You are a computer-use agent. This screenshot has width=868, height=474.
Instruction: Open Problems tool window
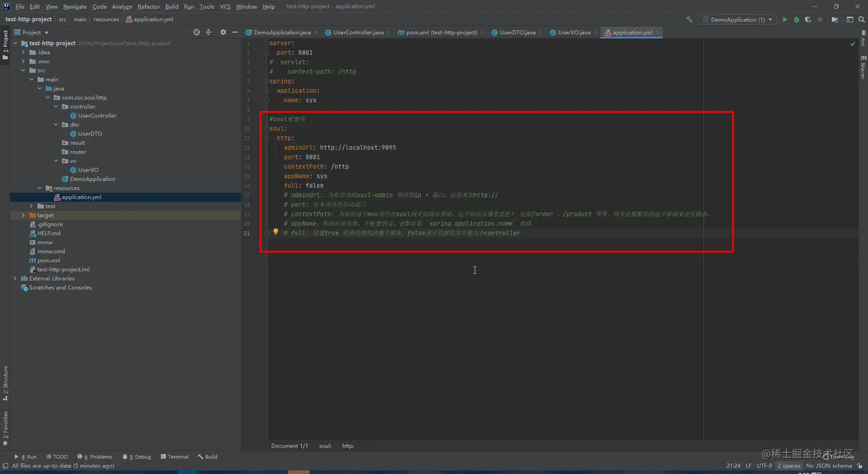pos(95,457)
